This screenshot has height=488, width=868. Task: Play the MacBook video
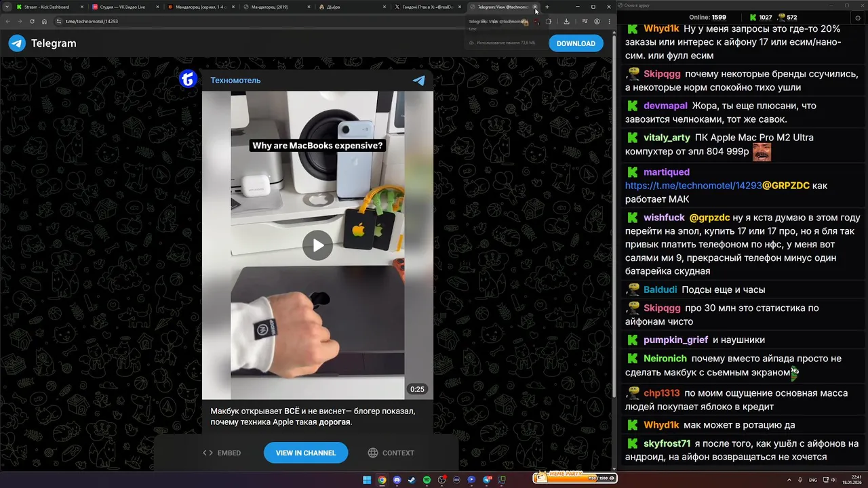coord(317,245)
